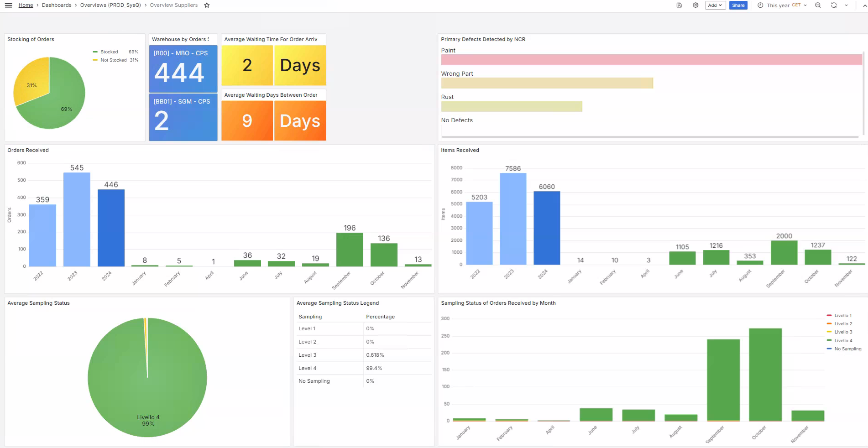Click the 2023 bar showing 7586 items
The width and height of the screenshot is (868, 448).
pyautogui.click(x=513, y=219)
